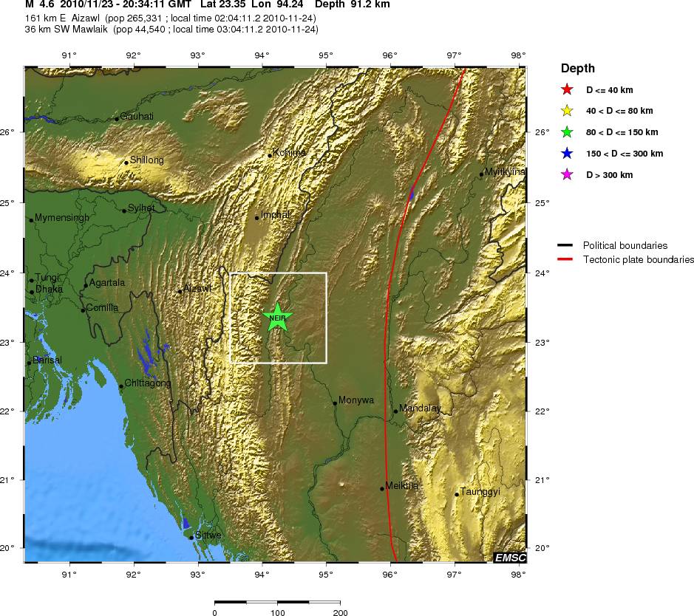Select the blue star in the depth legend
The height and width of the screenshot is (616, 694).
(567, 154)
